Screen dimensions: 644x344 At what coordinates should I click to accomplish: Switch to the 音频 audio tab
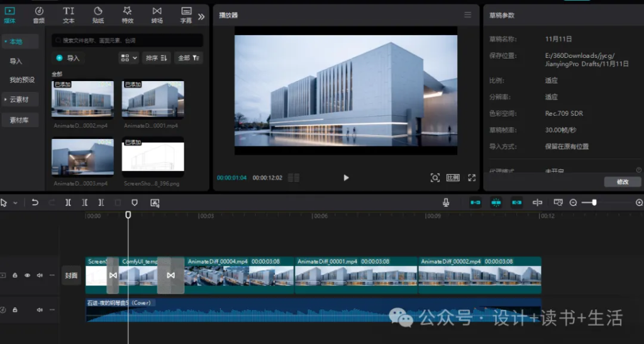coord(39,14)
